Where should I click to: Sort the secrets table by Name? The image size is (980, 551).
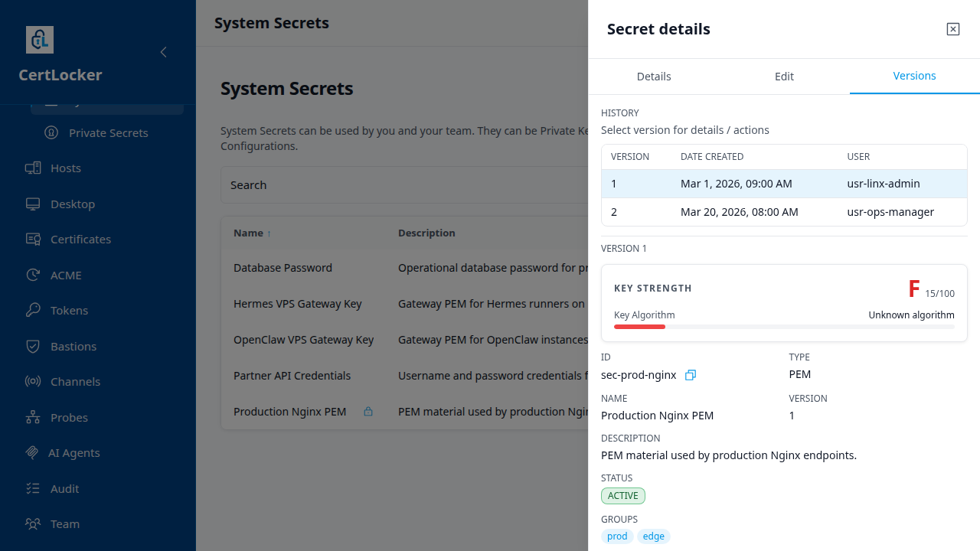[x=253, y=233]
